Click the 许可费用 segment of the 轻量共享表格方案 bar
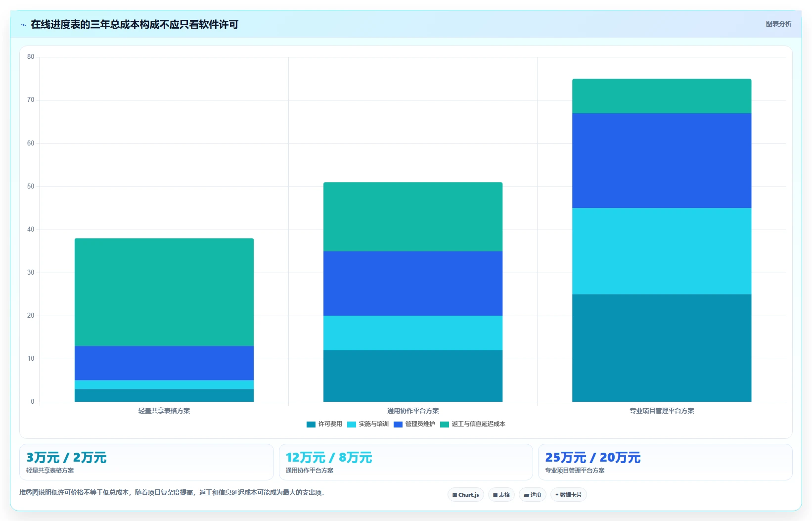 coord(164,395)
